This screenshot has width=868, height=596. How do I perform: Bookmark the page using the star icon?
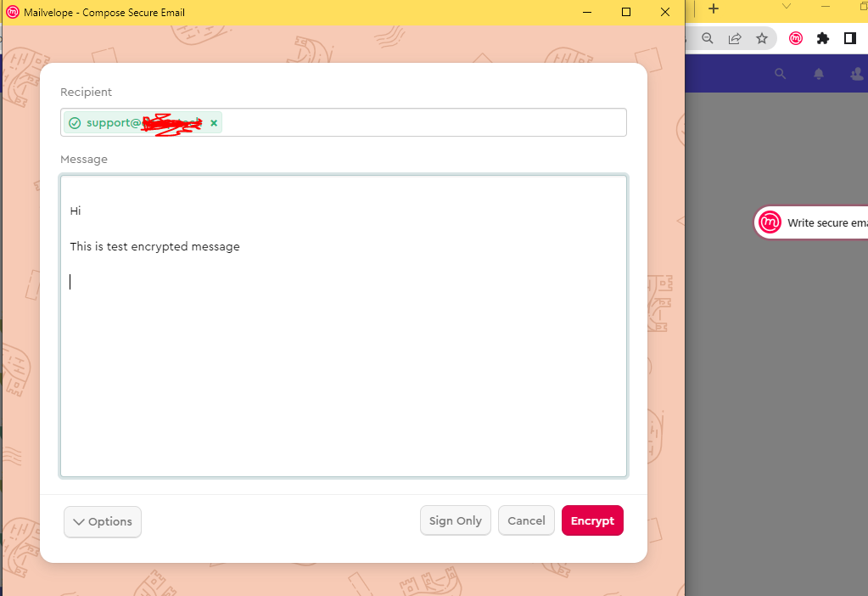[x=762, y=38]
